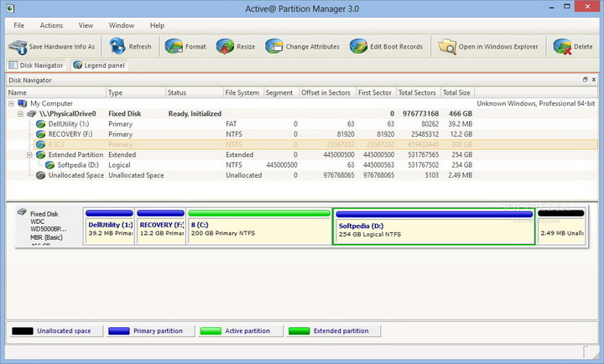Sort by the Offset in Sectors column header

tap(327, 92)
